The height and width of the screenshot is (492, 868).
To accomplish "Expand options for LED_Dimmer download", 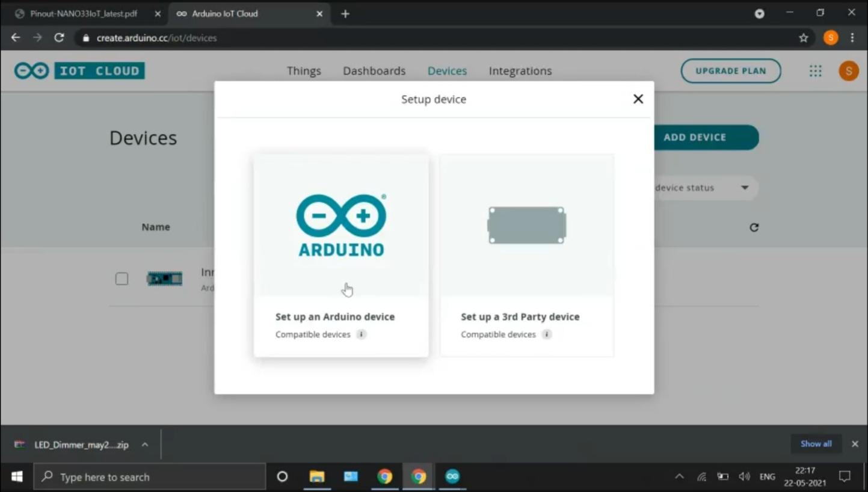I will click(145, 445).
